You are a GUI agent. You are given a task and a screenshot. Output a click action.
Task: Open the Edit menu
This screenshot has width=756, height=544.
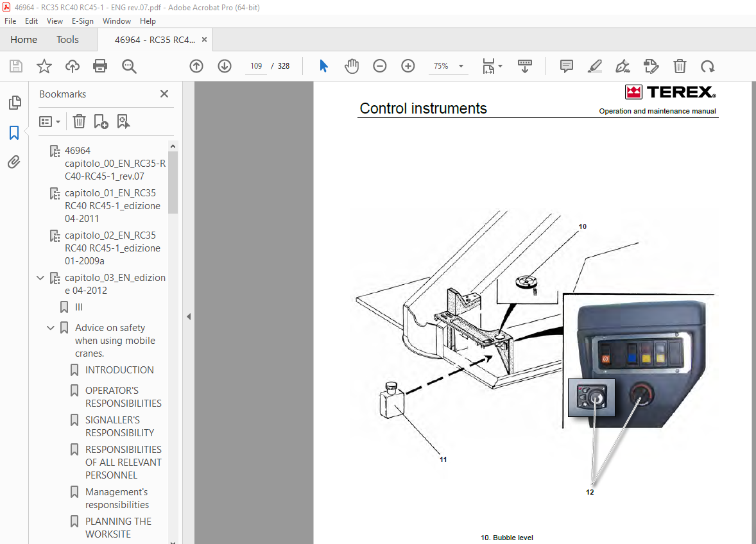pyautogui.click(x=31, y=21)
